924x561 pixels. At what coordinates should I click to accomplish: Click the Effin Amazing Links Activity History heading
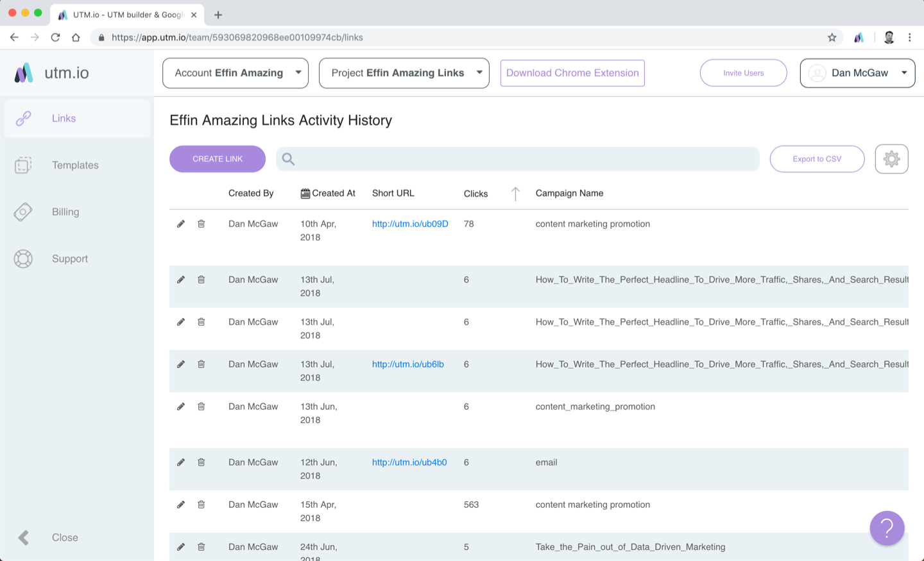click(281, 121)
